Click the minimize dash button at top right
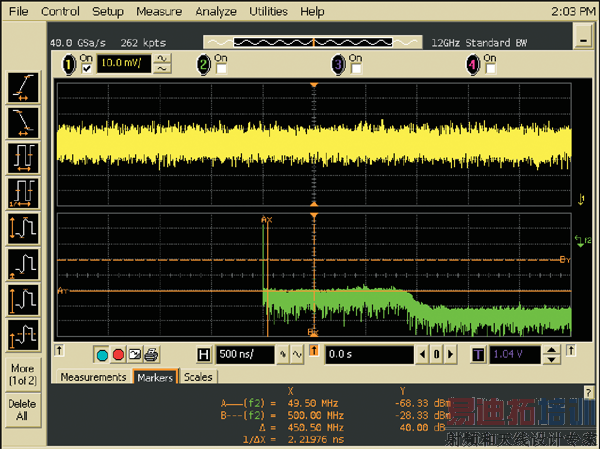This screenshot has width=600, height=449. (583, 37)
